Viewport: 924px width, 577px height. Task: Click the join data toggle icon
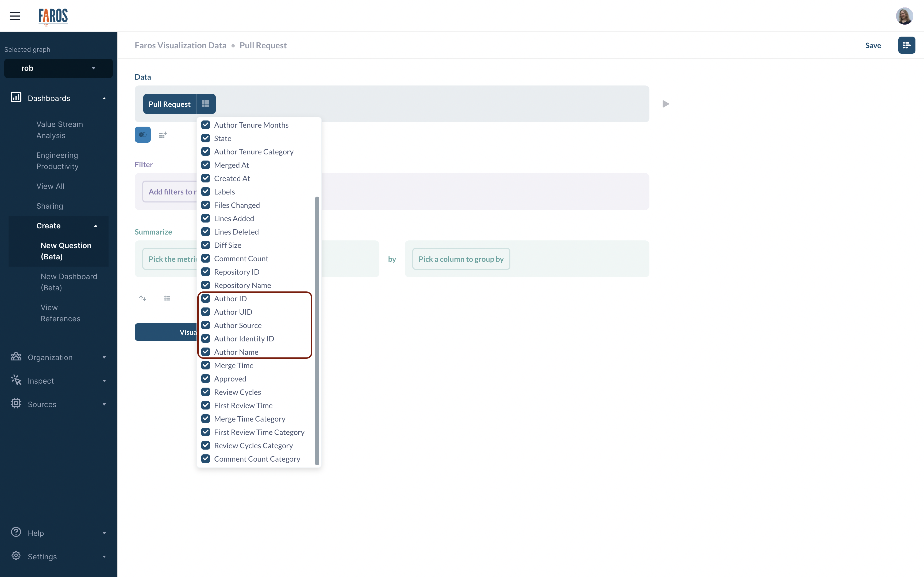click(143, 135)
